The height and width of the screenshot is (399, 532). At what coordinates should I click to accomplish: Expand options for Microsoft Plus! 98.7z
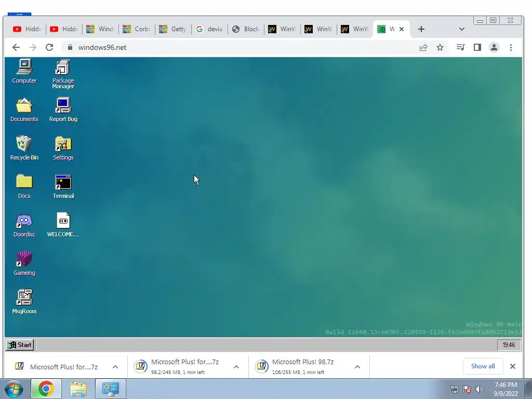357,367
